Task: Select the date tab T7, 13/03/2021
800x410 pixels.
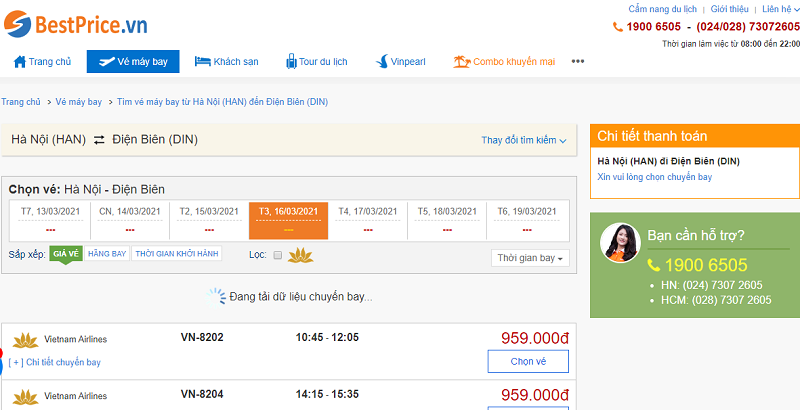Action: tap(51, 220)
